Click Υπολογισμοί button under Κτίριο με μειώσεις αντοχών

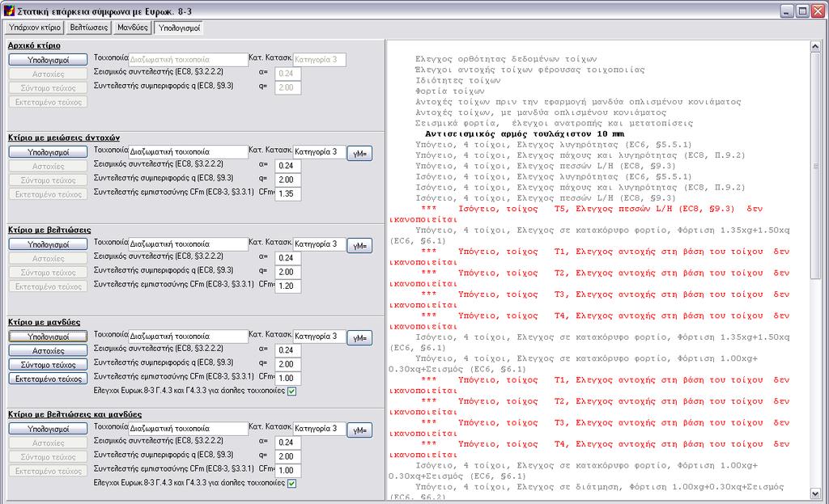pos(48,152)
